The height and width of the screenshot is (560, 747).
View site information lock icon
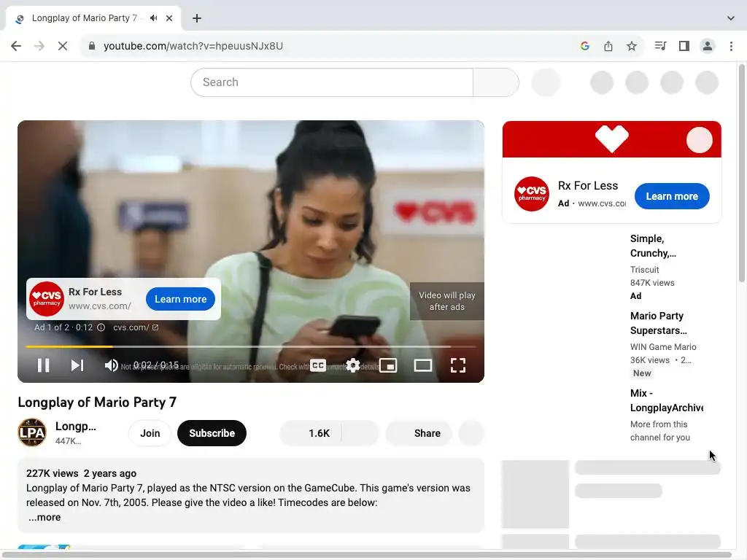tap(92, 46)
